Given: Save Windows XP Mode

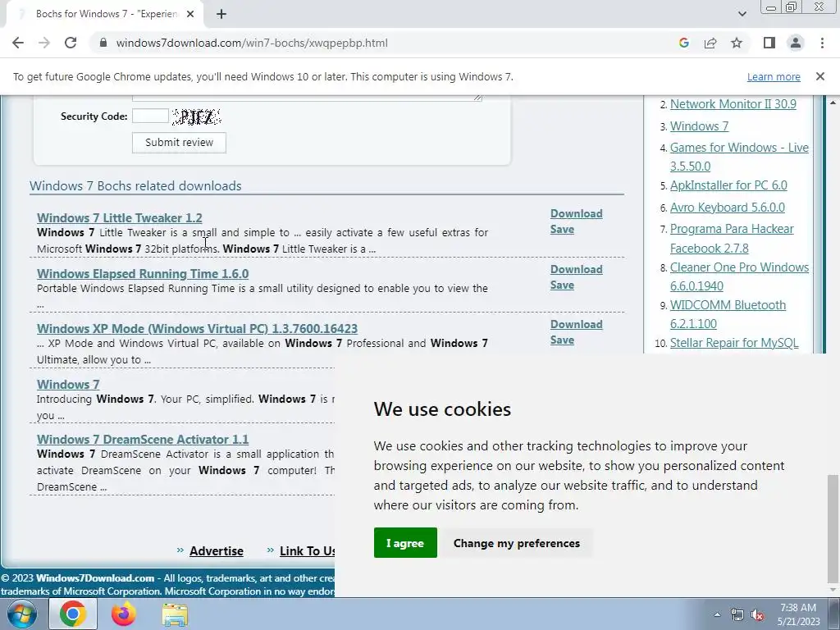Looking at the screenshot, I should pyautogui.click(x=562, y=340).
